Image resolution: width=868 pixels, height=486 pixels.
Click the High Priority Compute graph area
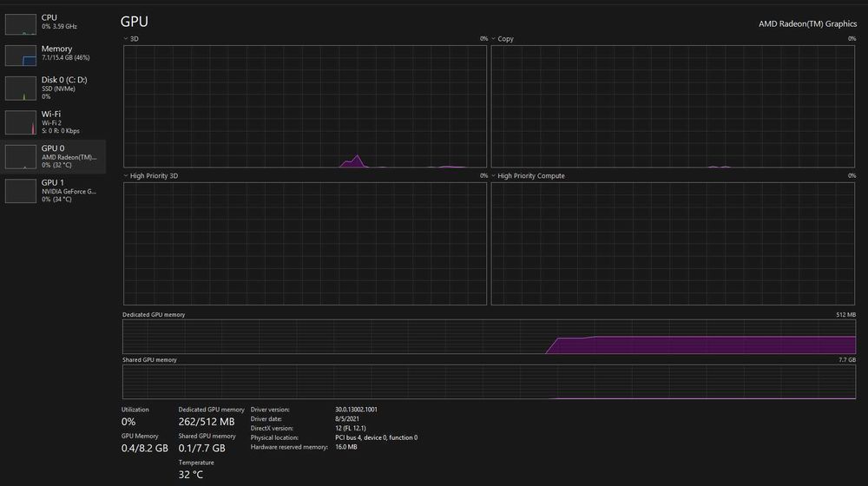coord(673,244)
